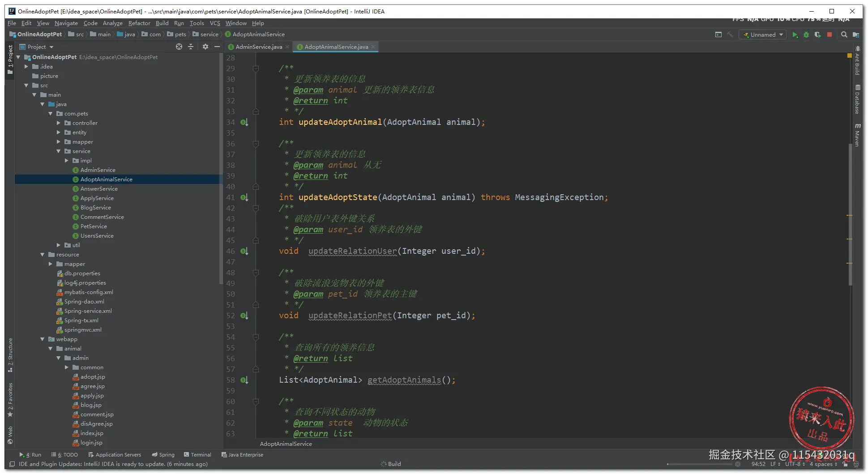Open Search Everywhere magnifier
The height and width of the screenshot is (474, 868).
coord(844,34)
